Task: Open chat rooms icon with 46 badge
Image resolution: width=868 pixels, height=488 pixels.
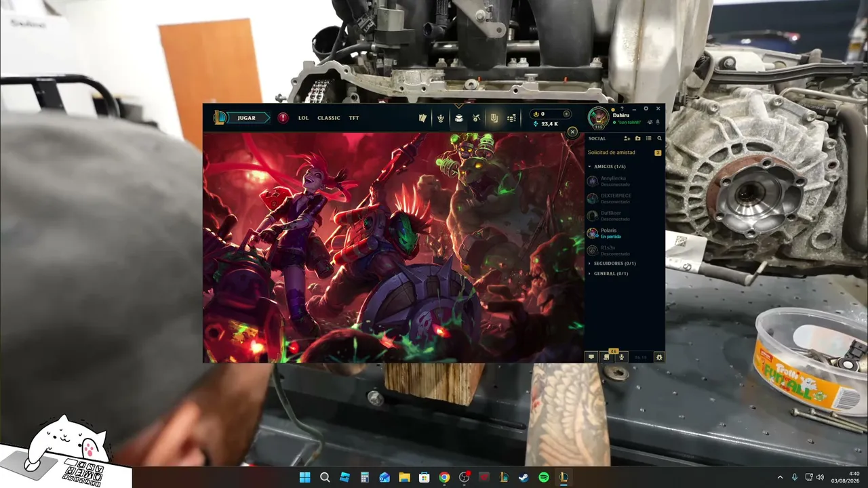Action: pyautogui.click(x=606, y=357)
